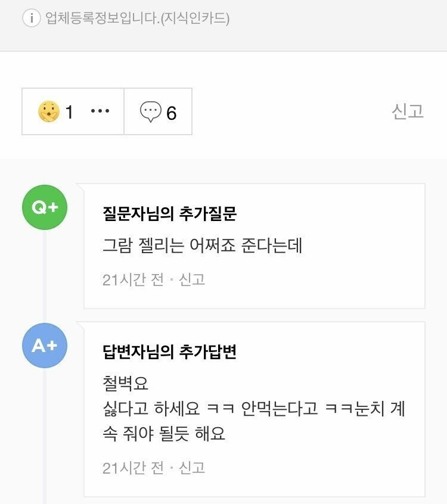Select the 답변자님의 추가답변 heading
The height and width of the screenshot is (504, 447).
tap(169, 352)
